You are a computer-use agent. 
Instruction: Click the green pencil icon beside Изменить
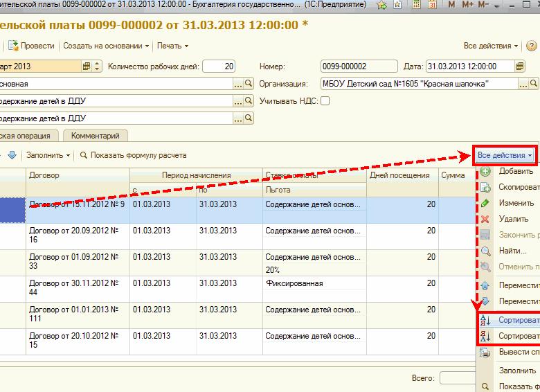click(x=485, y=203)
